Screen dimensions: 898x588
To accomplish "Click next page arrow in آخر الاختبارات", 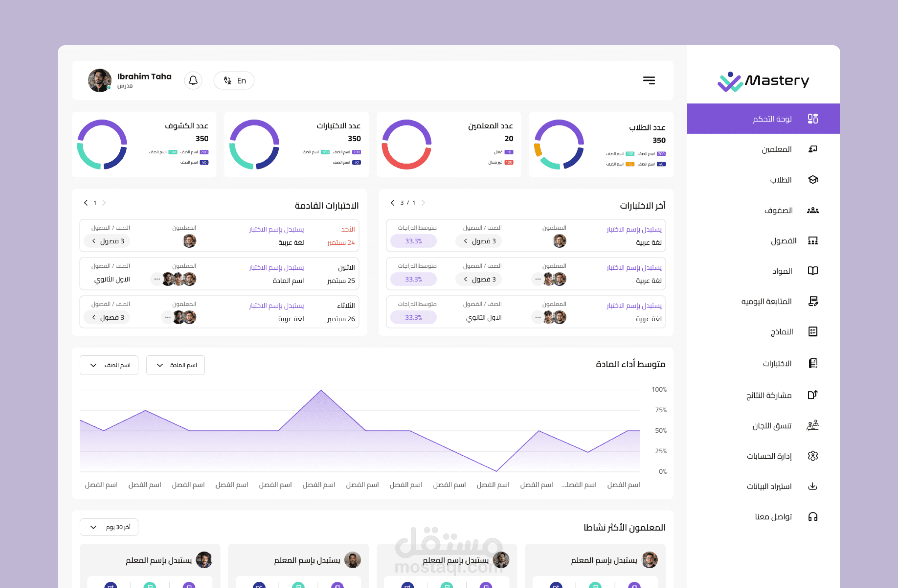I will tap(392, 203).
